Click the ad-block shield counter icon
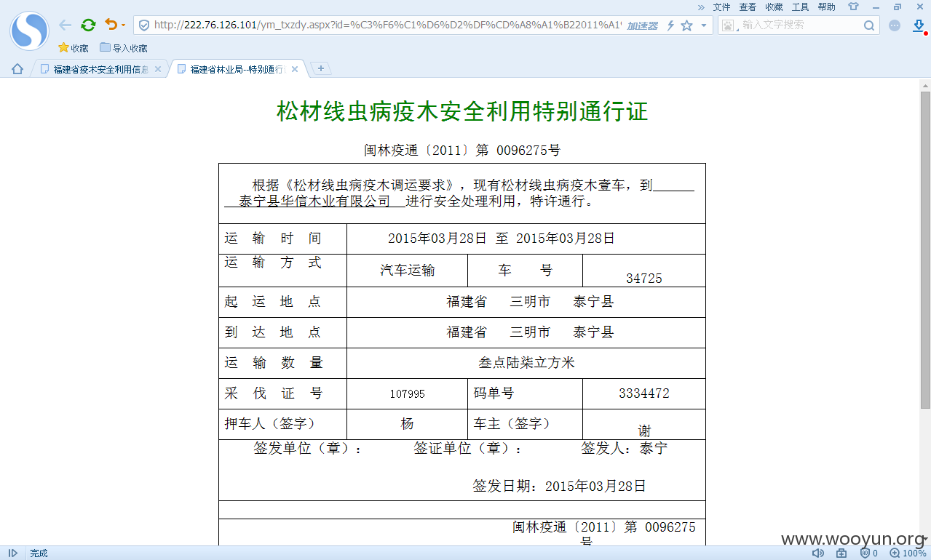 pos(868,553)
